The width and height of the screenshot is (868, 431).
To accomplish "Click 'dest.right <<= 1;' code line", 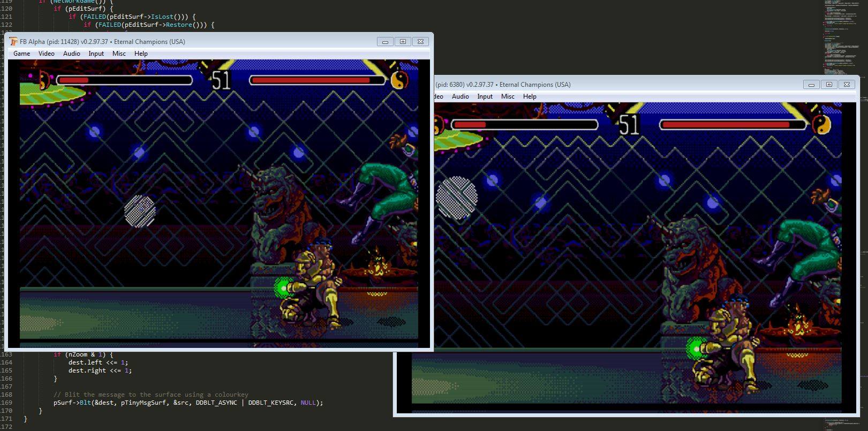I will (x=100, y=370).
